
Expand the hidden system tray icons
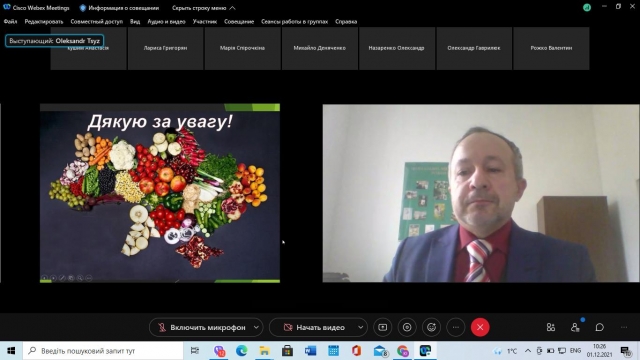tap(528, 351)
